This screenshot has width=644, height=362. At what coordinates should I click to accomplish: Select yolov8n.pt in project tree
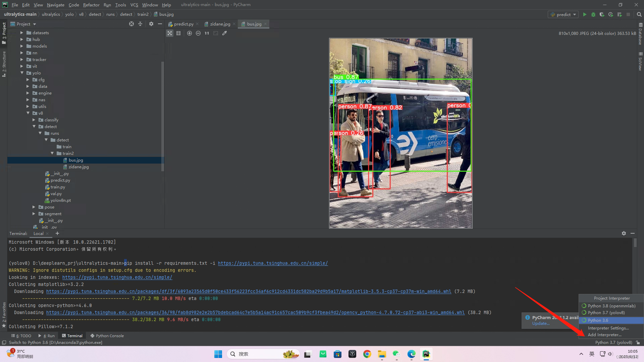(58, 200)
